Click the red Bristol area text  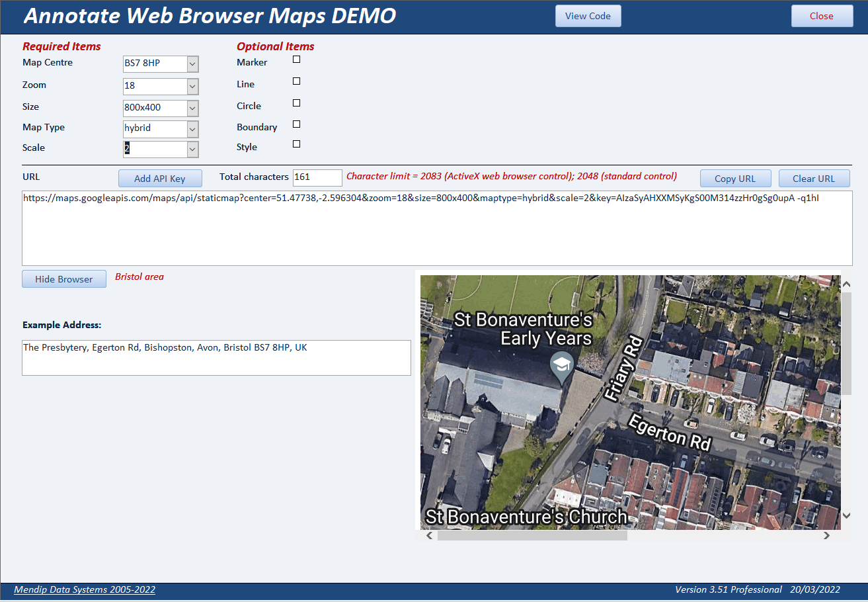pos(139,277)
